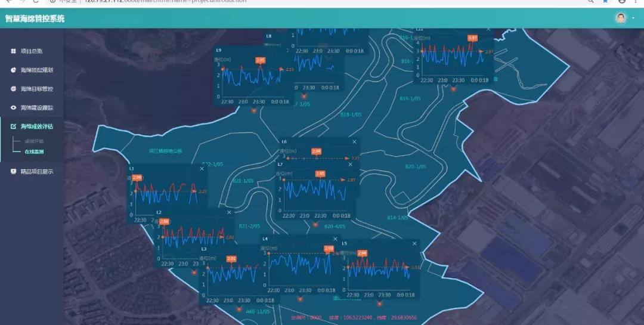Click the 2.98 peak badge in chart L2
Screen dimensions: 644x325
coord(164,222)
